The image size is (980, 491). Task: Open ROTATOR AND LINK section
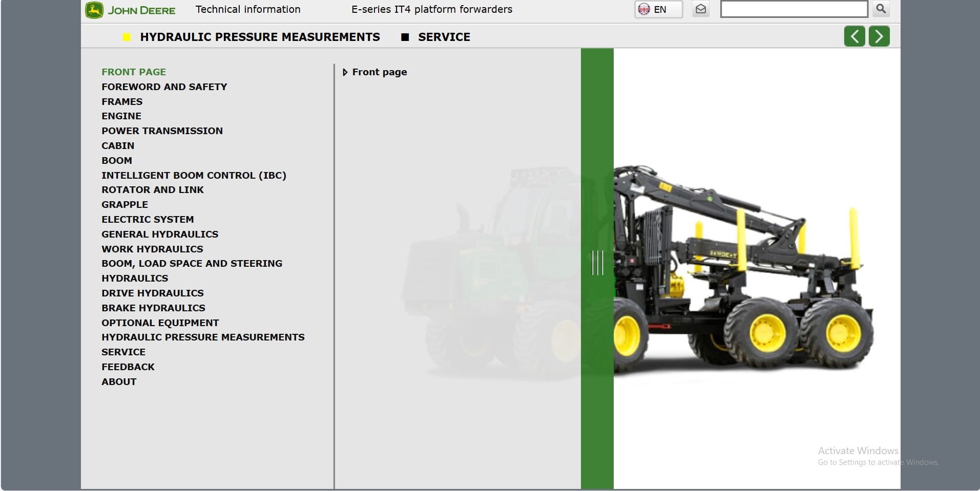(x=153, y=190)
